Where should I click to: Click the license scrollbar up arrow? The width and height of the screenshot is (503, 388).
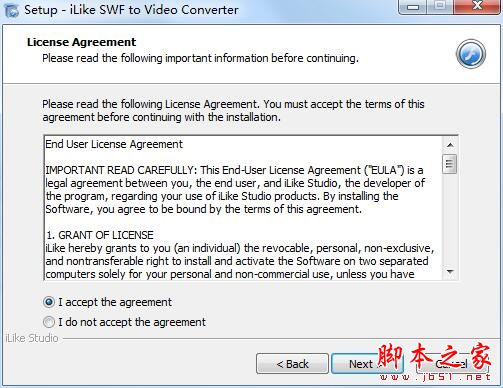pyautogui.click(x=450, y=145)
